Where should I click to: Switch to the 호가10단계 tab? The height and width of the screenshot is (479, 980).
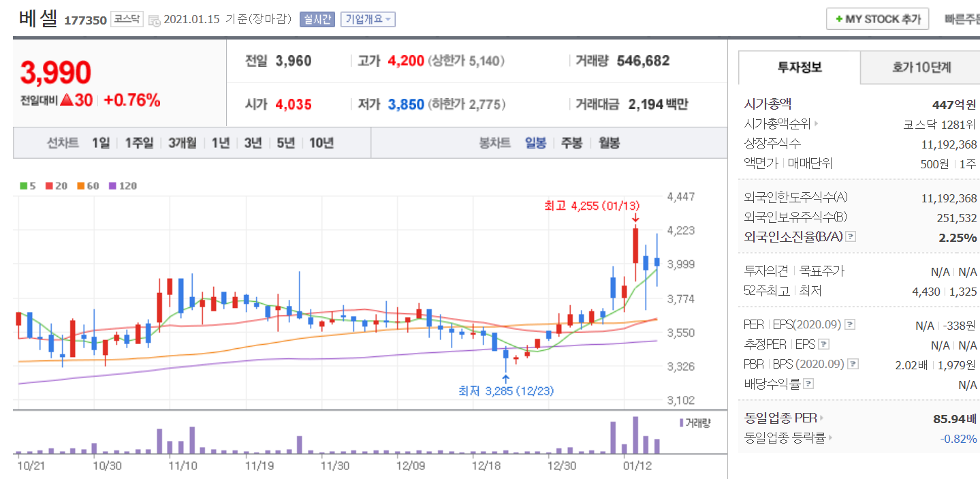tap(921, 67)
